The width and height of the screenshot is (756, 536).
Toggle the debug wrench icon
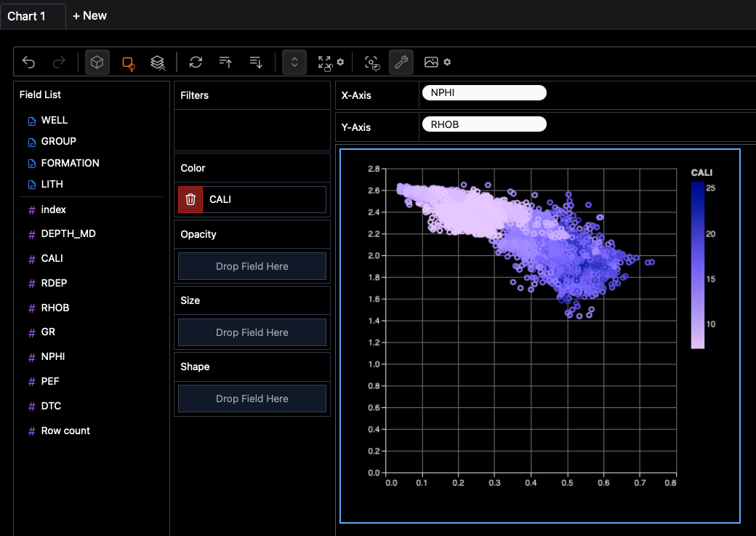tap(401, 63)
